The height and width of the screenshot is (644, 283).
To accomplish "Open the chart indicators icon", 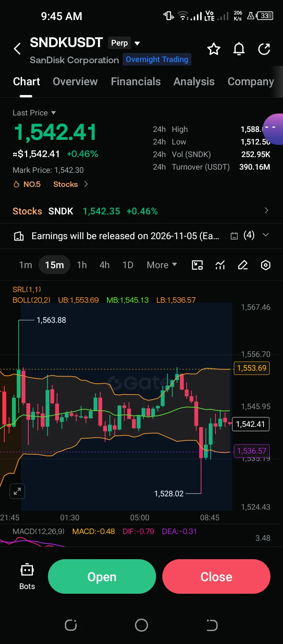I will (x=220, y=265).
